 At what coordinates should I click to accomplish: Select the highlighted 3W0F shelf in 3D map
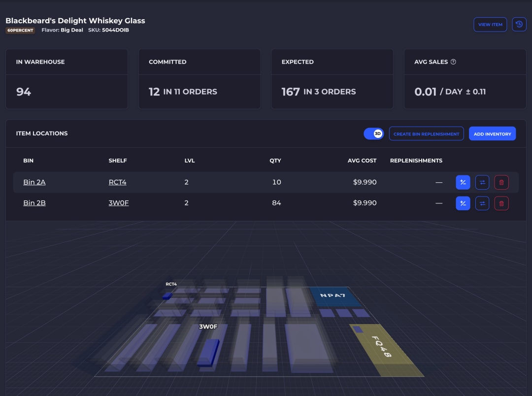click(x=208, y=353)
